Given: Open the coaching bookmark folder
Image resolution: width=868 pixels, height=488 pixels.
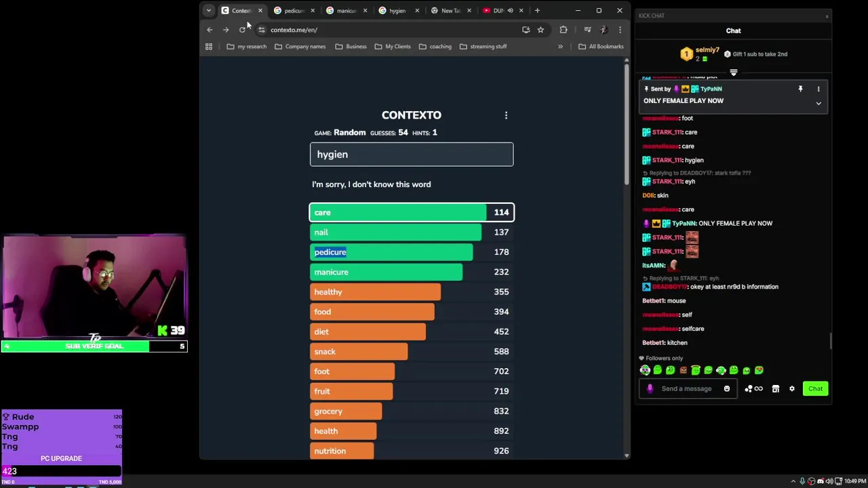Looking at the screenshot, I should [x=435, y=47].
